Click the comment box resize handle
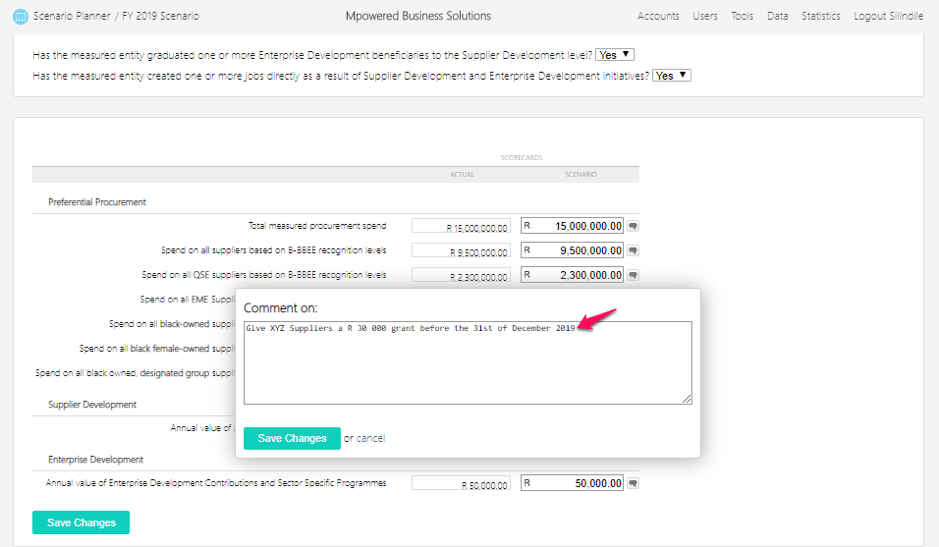This screenshot has height=547, width=939. point(687,400)
